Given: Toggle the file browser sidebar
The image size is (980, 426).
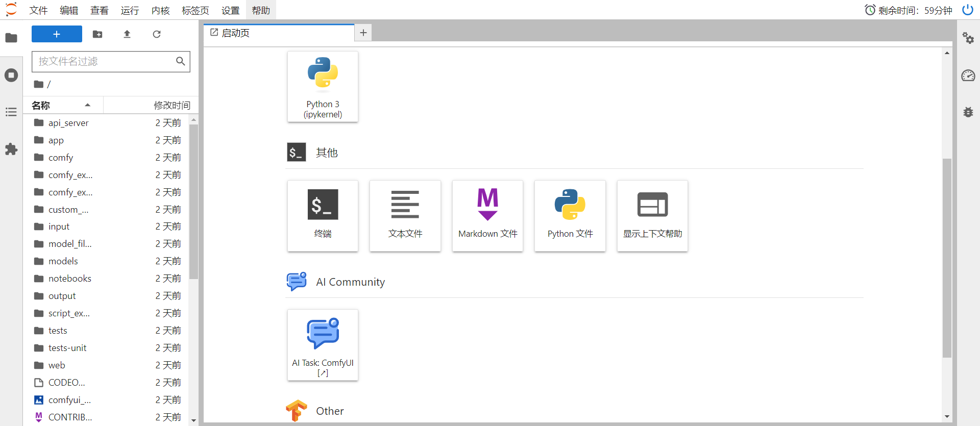Looking at the screenshot, I should pyautogui.click(x=11, y=38).
